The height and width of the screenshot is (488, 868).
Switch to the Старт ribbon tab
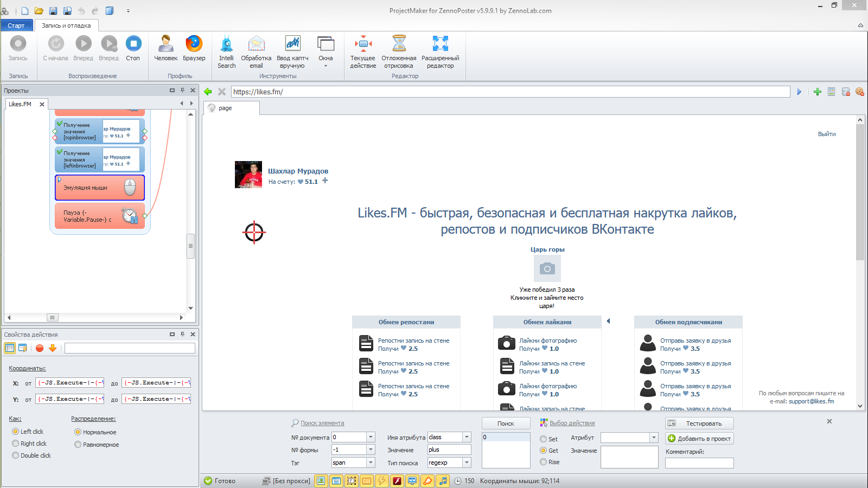click(x=16, y=25)
